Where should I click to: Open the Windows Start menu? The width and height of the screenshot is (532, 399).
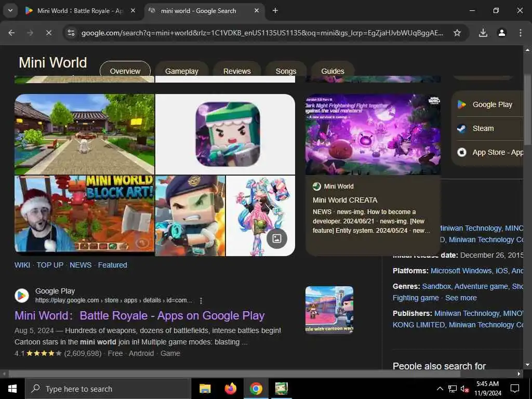coord(12,389)
